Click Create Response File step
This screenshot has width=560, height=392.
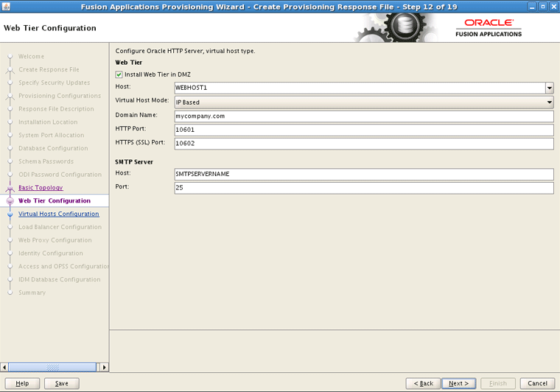click(49, 69)
